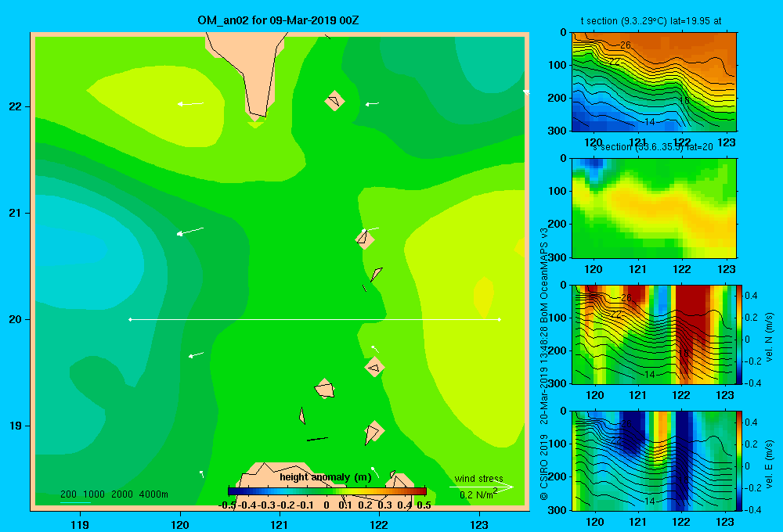Open the salinity section plot
This screenshot has height=532, width=783.
pos(654,208)
